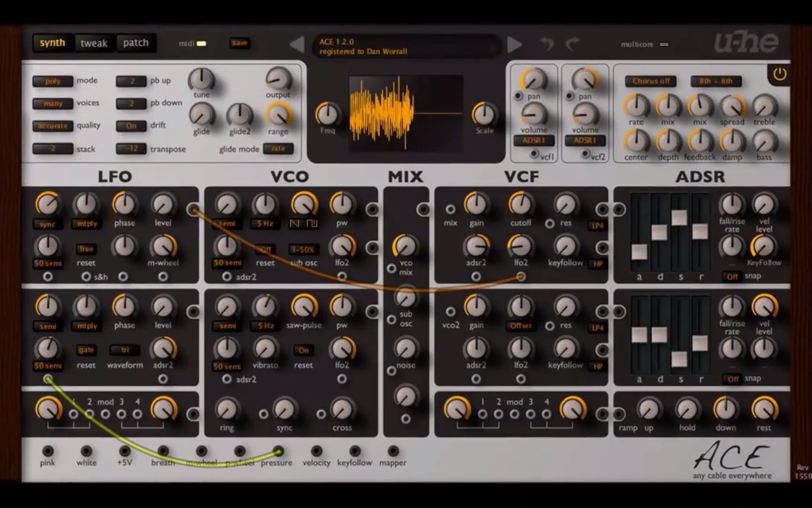
Task: Click the next preset arrow
Action: pos(515,44)
